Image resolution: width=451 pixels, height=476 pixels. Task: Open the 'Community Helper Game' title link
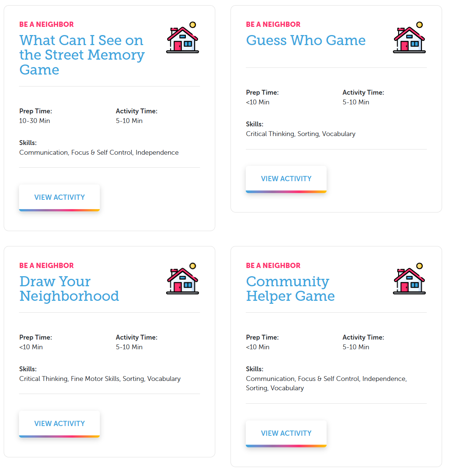(290, 289)
